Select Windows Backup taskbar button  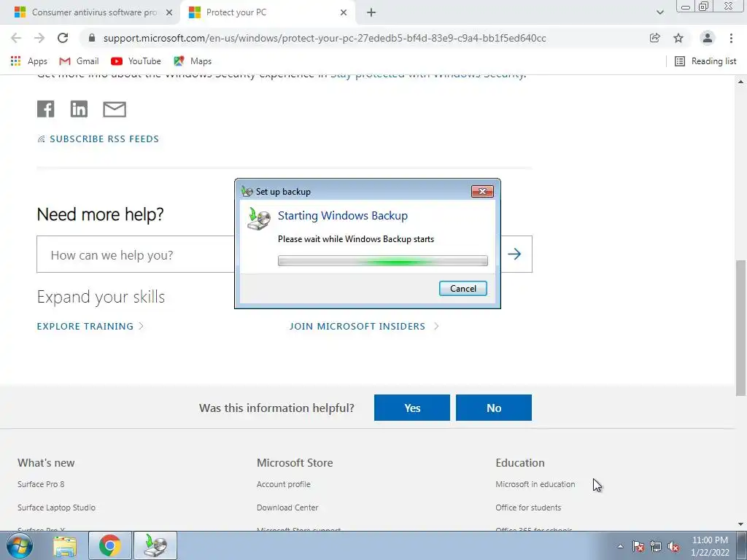click(x=155, y=546)
